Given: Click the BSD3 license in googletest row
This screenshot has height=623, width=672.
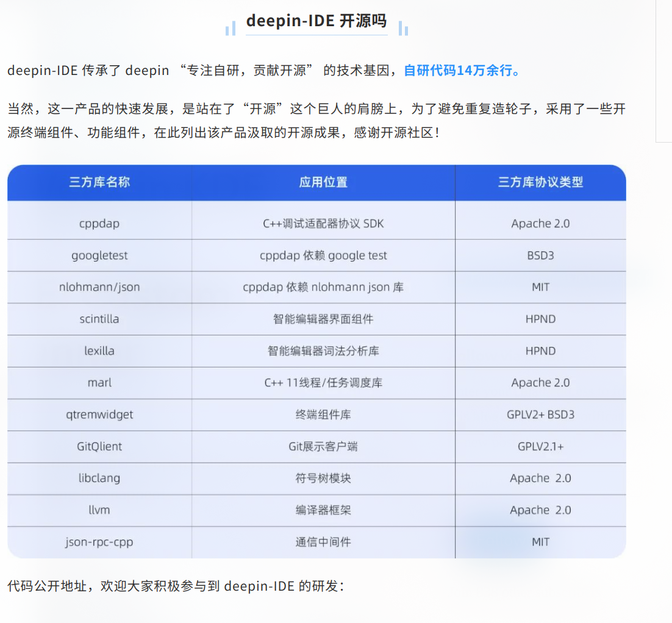Looking at the screenshot, I should 540,255.
